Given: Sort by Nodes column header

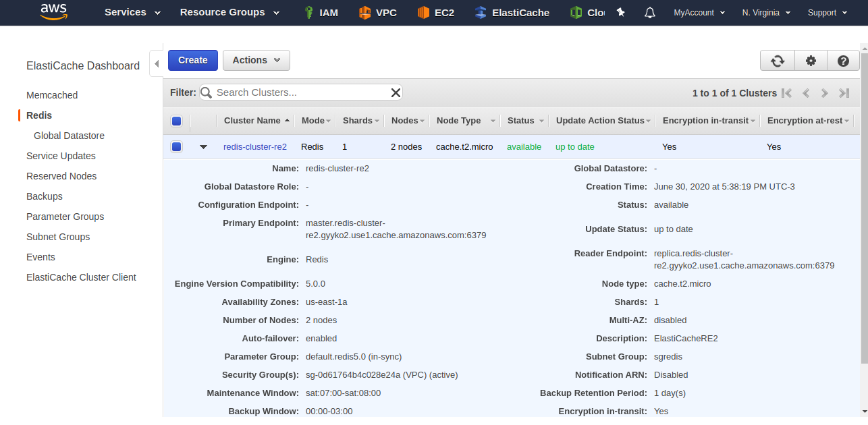Looking at the screenshot, I should coord(408,121).
